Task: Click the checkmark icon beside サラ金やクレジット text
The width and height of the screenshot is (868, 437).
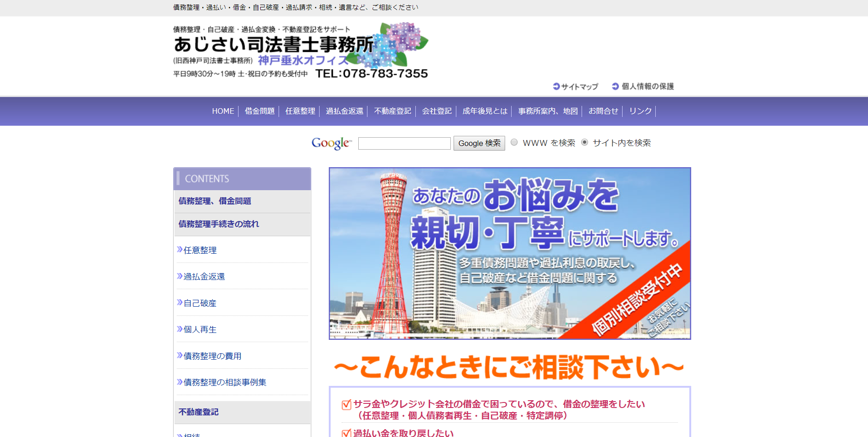Action: (346, 404)
